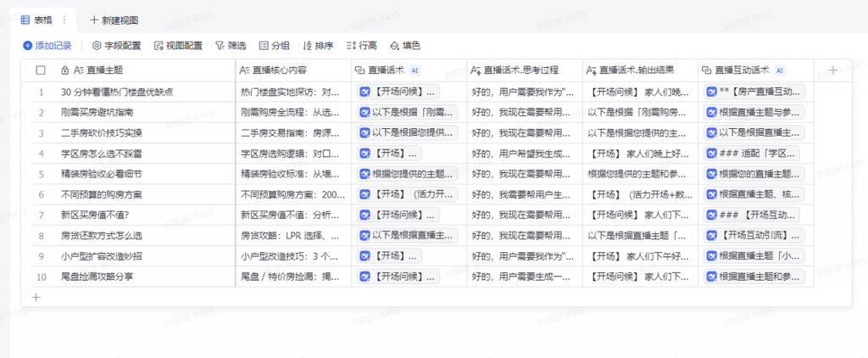Select row 10 思考过程 cell 用户需要生成一
868x358 pixels.
(x=524, y=277)
